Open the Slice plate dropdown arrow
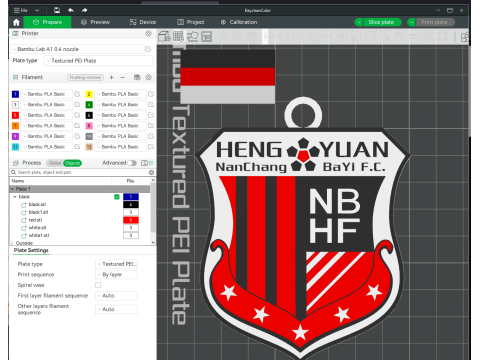Viewport: 480px width, 360px height. pos(359,22)
